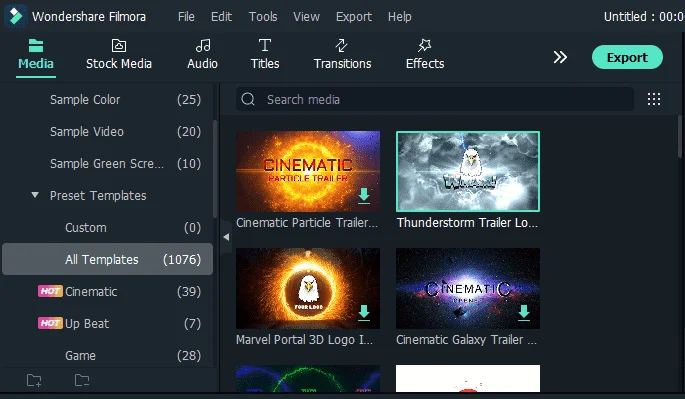
Task: Click the media grid vertical scrollbar
Action: [680, 136]
